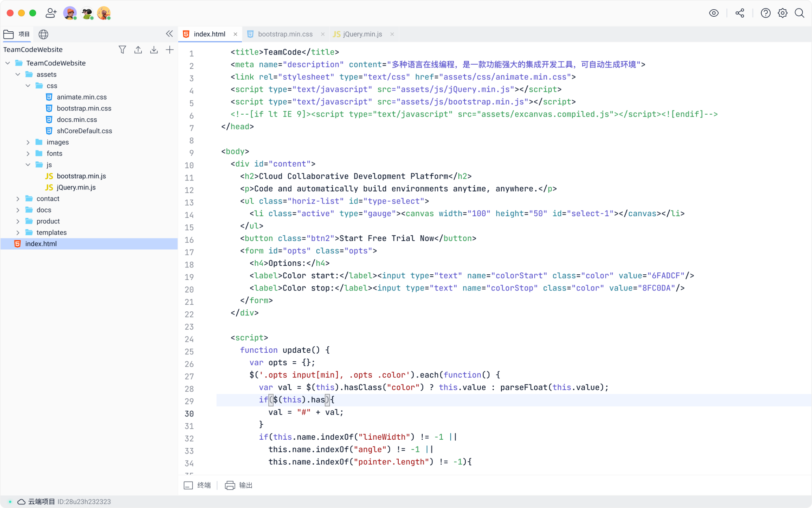The height and width of the screenshot is (508, 812).
Task: Open docs.min.css in file tree
Action: click(x=77, y=119)
